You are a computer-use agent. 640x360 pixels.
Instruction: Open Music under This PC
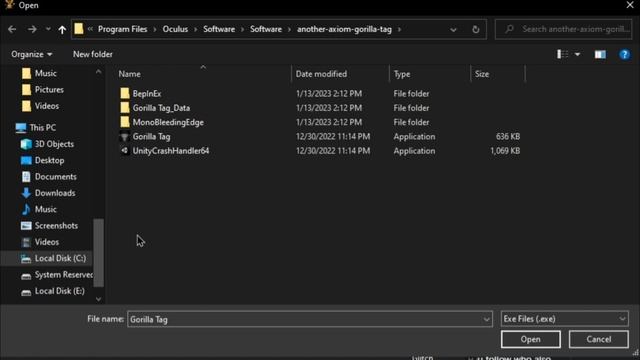pos(45,209)
